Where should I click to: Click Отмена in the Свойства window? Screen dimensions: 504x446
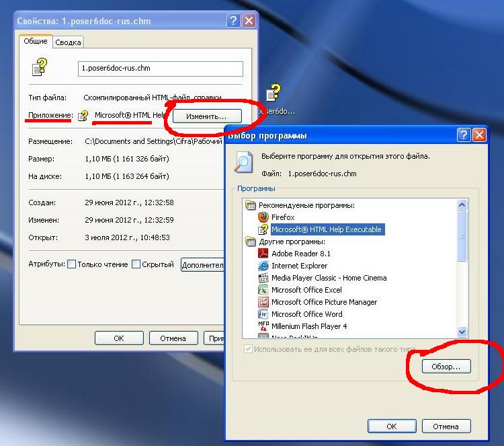coord(173,338)
